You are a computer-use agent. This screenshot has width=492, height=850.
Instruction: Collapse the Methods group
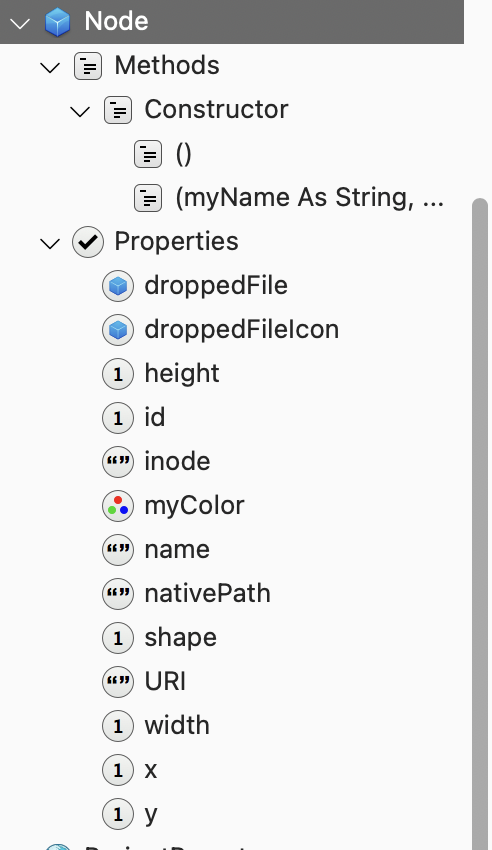point(50,68)
